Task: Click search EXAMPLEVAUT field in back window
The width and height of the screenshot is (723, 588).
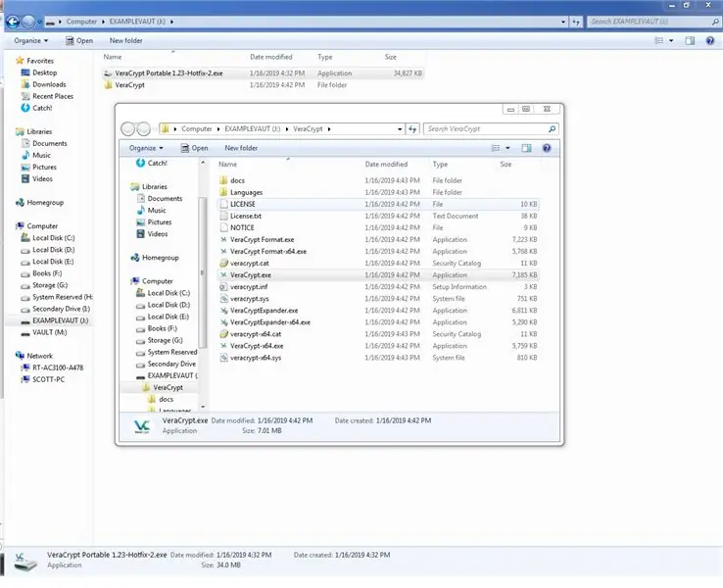Action: (653, 22)
